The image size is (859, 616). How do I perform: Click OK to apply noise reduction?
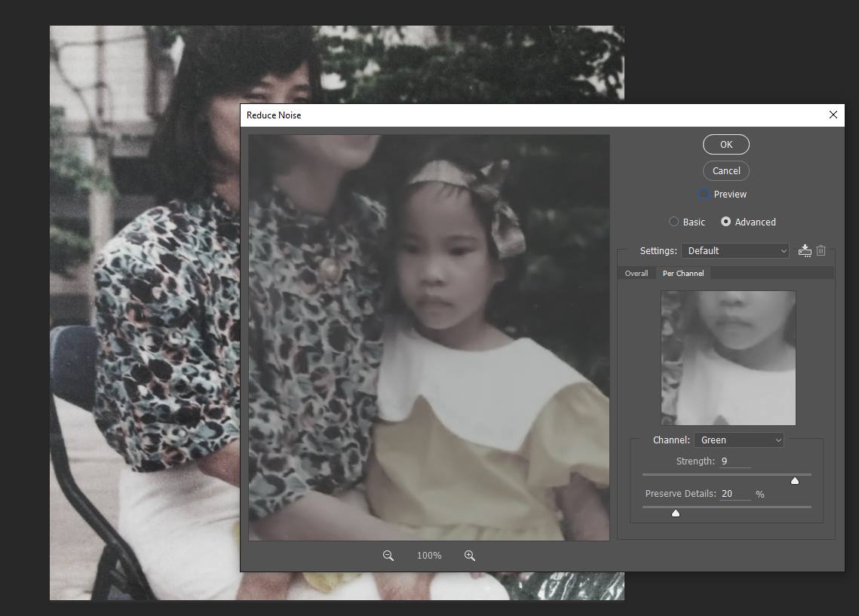(x=726, y=144)
